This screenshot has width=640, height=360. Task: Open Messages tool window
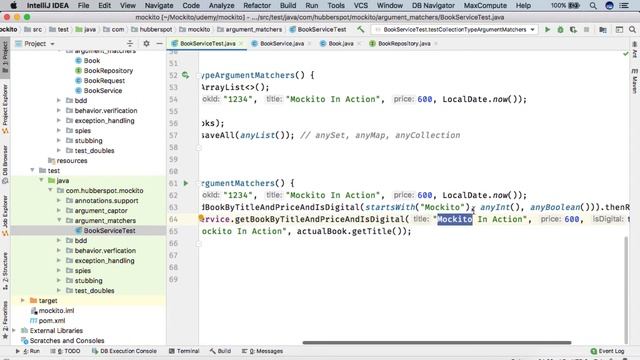tap(262, 351)
